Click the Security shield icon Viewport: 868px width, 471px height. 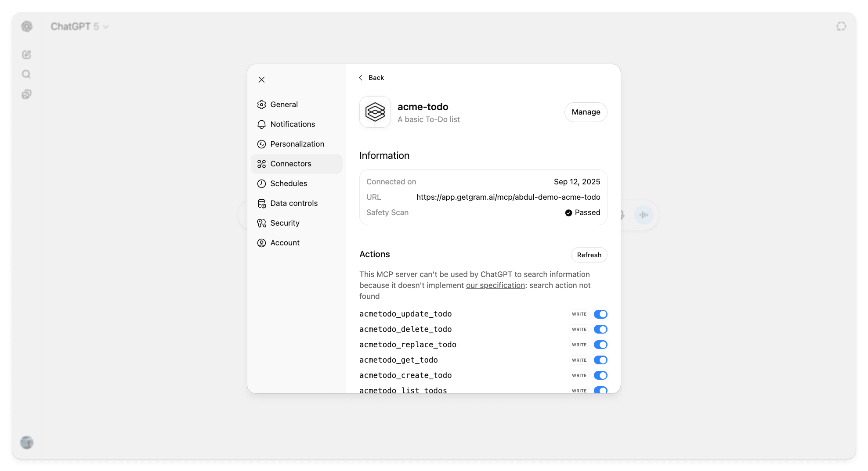261,223
